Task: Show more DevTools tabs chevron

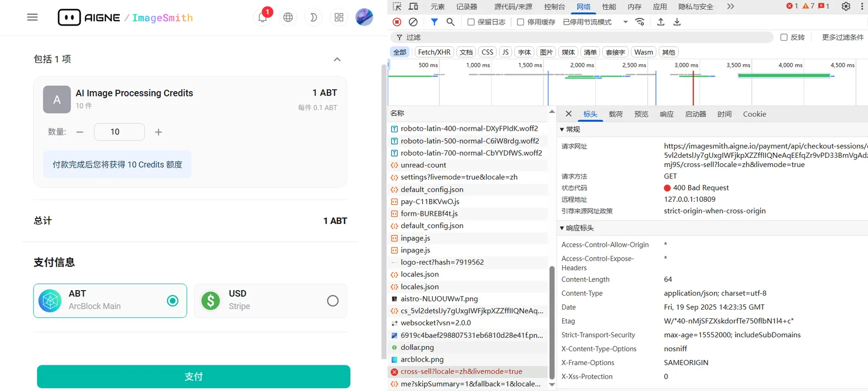Action: (730, 7)
